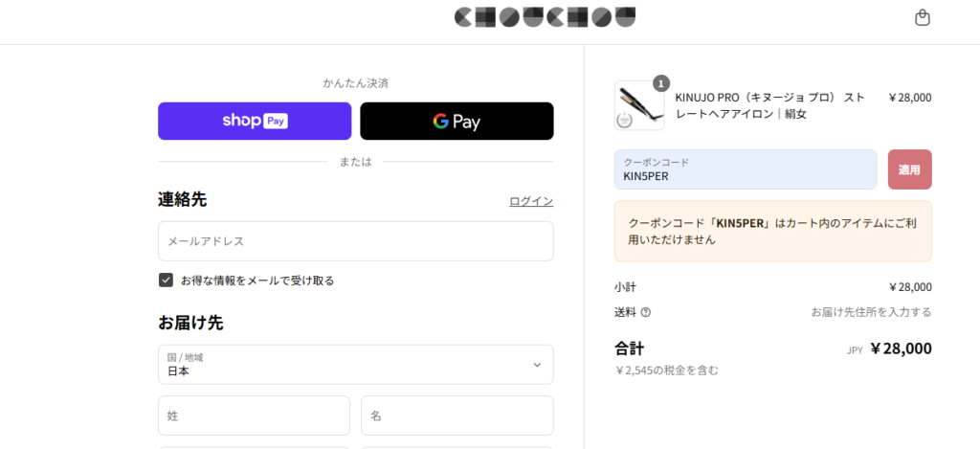
Task: Click the KINUJO PRO product thumbnail
Action: (x=639, y=105)
